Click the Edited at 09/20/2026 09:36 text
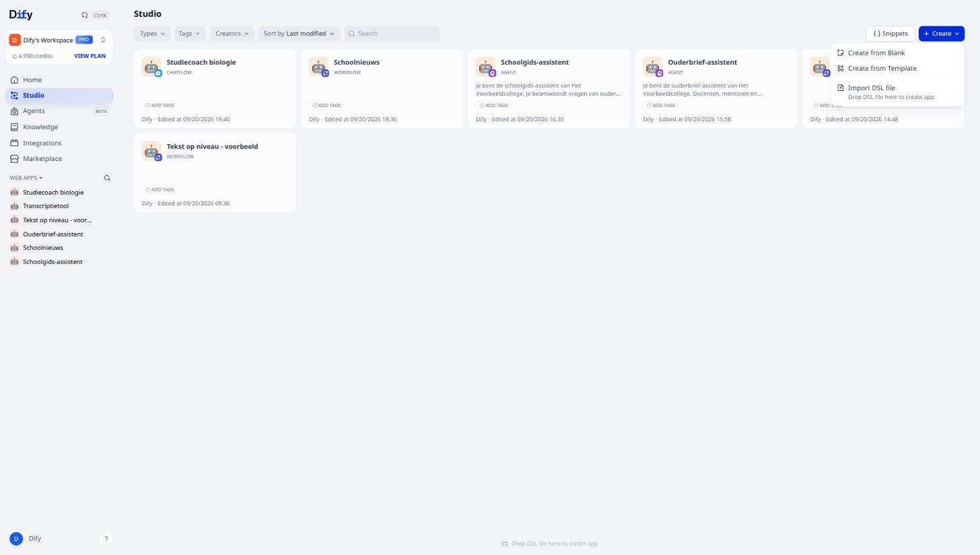Screen dimensions: 980x555 point(194,203)
